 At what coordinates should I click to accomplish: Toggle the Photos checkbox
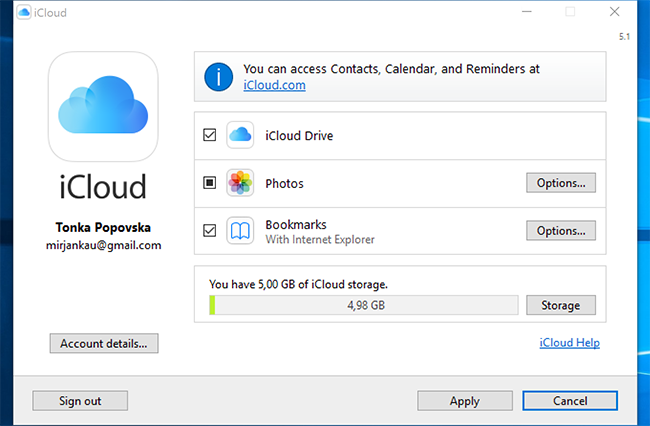[210, 183]
